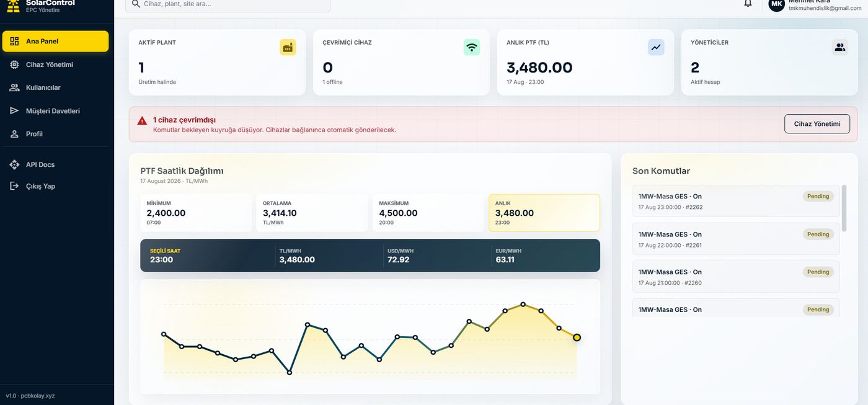Click the Çıkış Yap logout icon

coord(14,186)
